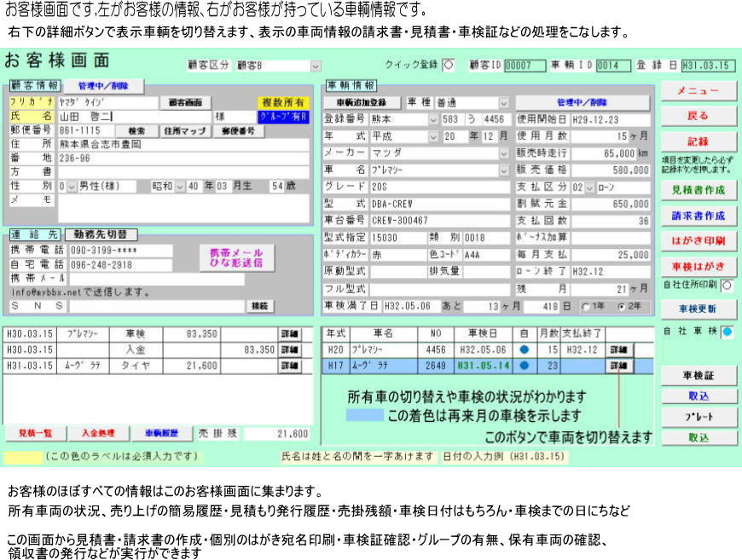Click 管理中/削除 in the 車輌情報 section
Viewport: 742px width, 560px height.
pyautogui.click(x=582, y=102)
